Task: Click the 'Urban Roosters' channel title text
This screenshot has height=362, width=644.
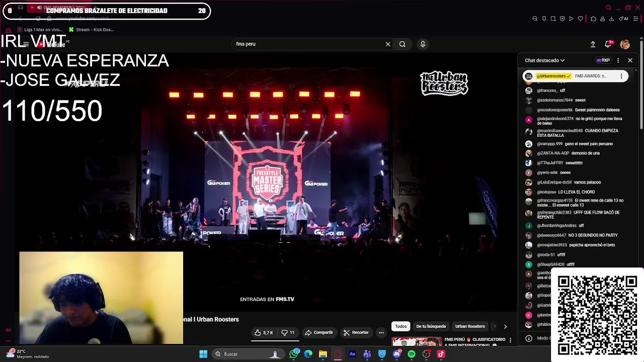Action: pos(218,319)
